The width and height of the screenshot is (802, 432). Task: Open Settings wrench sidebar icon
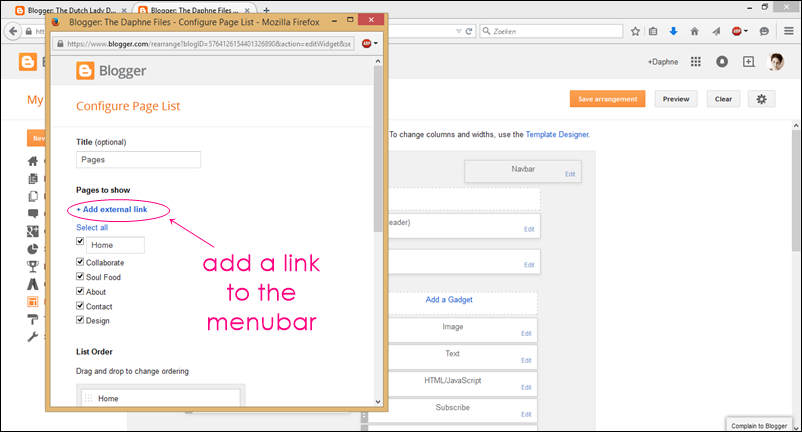click(33, 337)
